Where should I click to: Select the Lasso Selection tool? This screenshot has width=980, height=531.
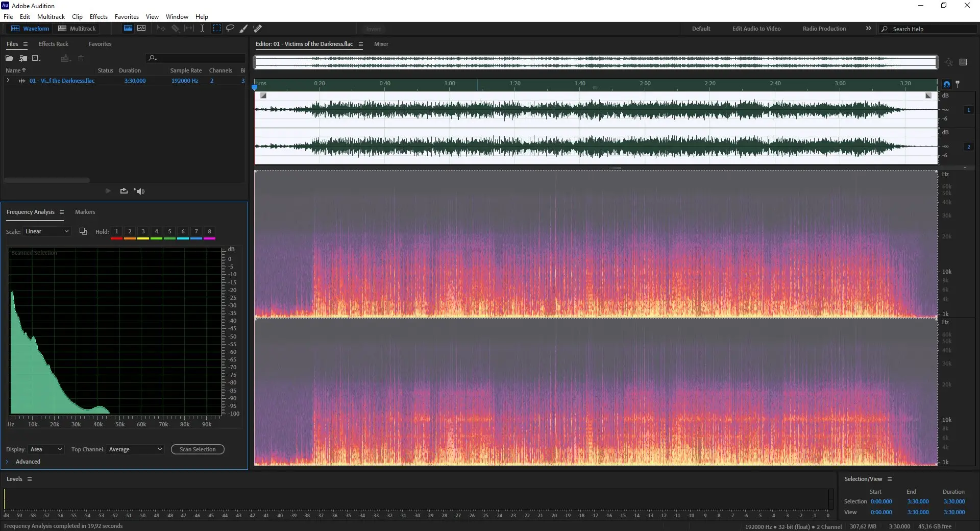pos(230,29)
